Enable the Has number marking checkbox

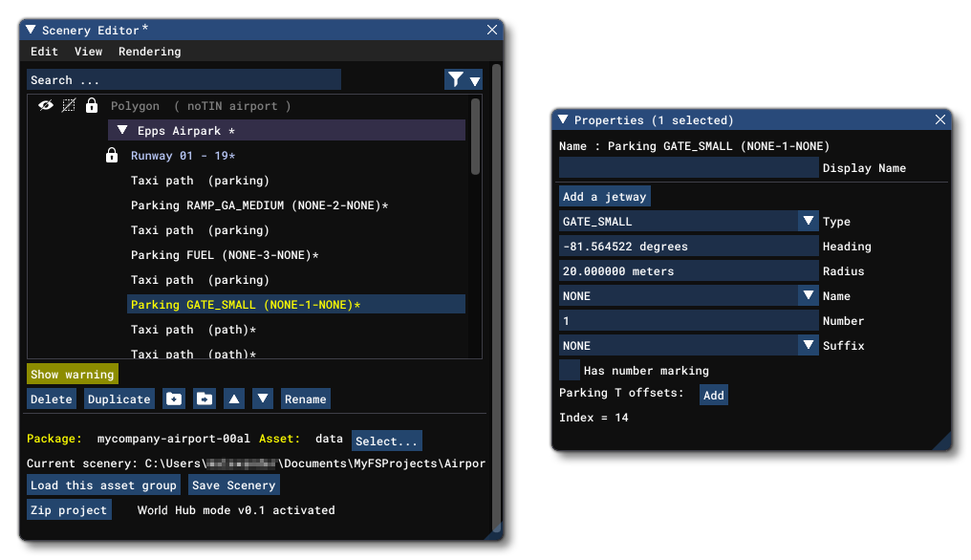570,371
